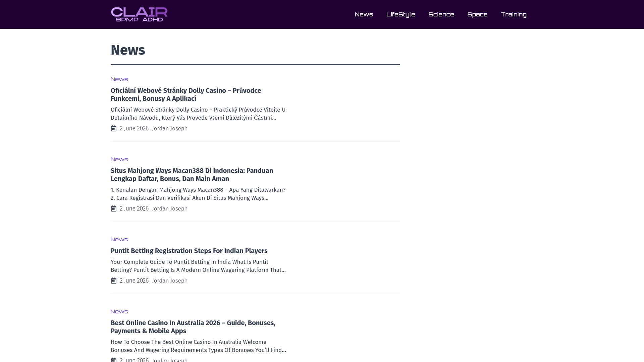Open the News category above Best Online Casino article

click(119, 312)
